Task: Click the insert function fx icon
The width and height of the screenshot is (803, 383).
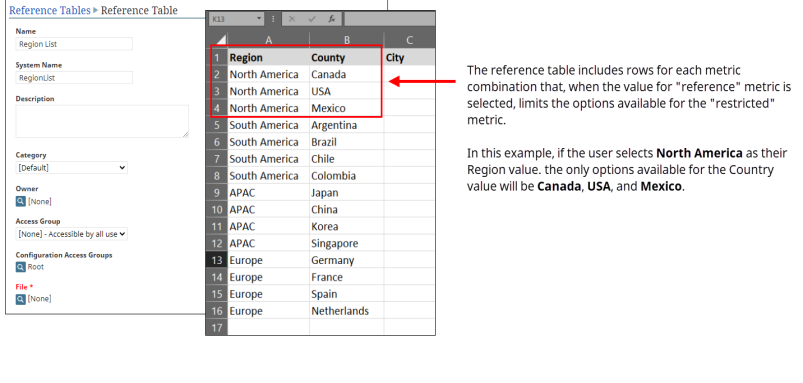Action: pos(331,19)
